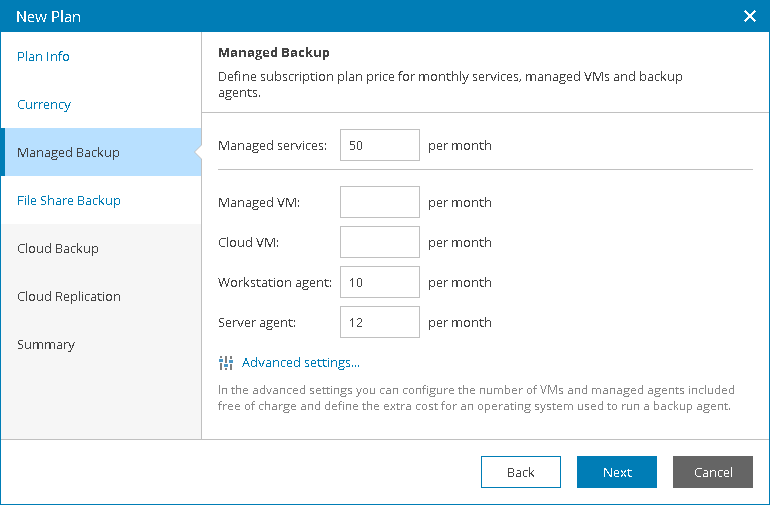Image resolution: width=770 pixels, height=505 pixels.
Task: Switch to File Share Backup step
Action: (x=69, y=201)
